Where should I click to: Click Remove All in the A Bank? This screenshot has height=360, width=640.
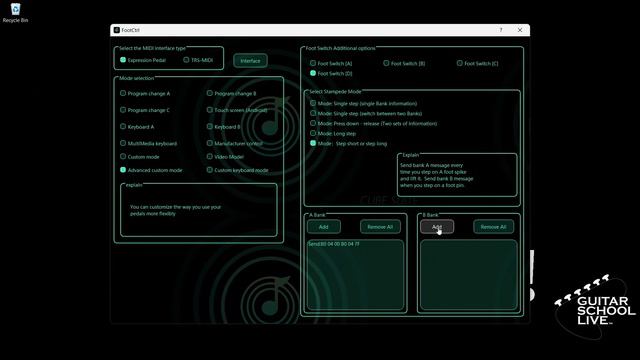tap(380, 227)
